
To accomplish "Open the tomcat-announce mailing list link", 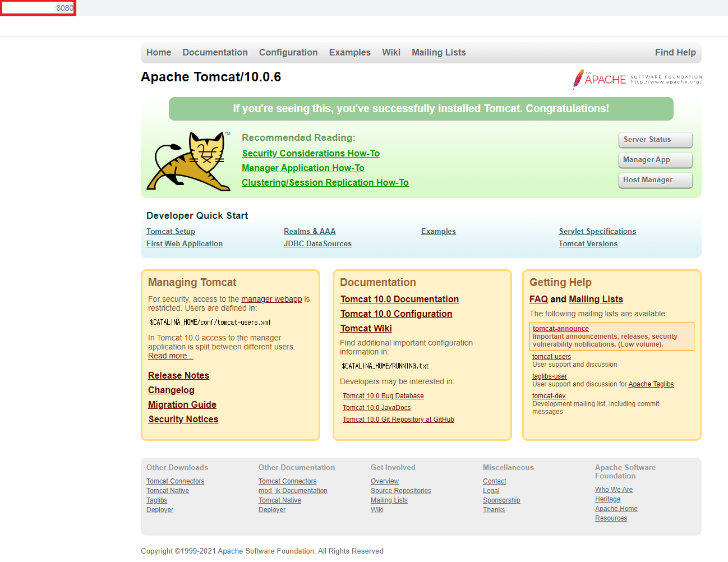I will 560,329.
